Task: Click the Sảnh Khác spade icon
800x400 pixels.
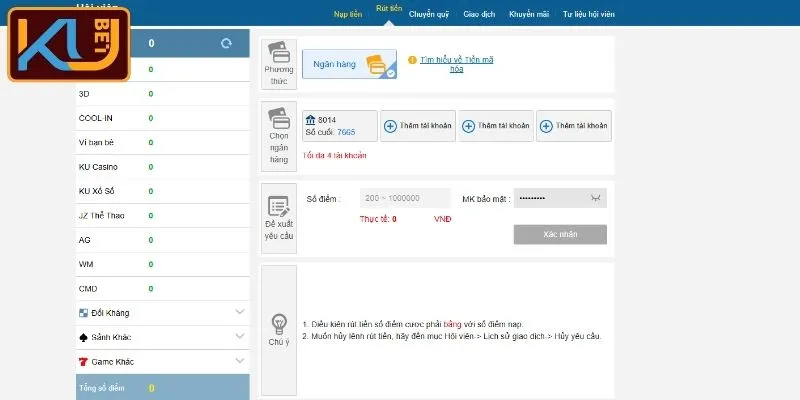Action: coord(84,337)
